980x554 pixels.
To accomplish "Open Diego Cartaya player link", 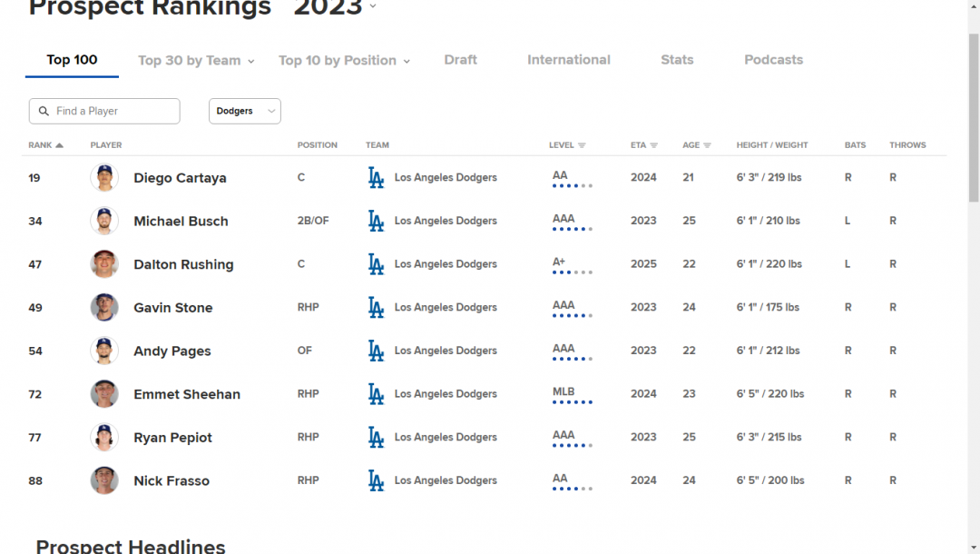I will (180, 178).
